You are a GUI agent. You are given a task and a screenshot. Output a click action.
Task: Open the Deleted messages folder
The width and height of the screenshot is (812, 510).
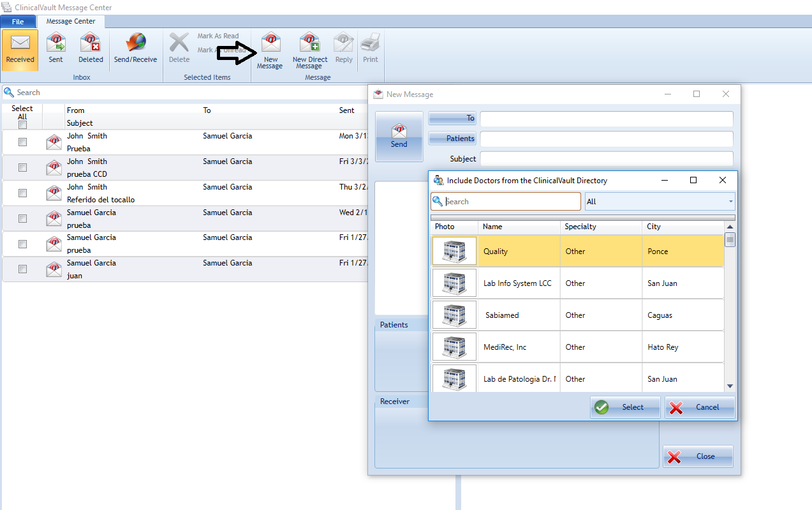click(90, 49)
